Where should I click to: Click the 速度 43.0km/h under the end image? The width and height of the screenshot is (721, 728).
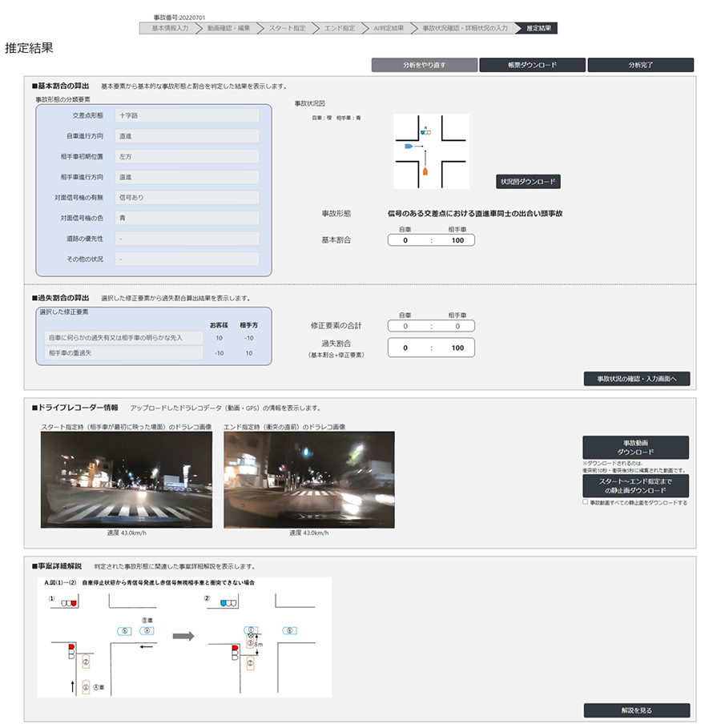pyautogui.click(x=309, y=533)
